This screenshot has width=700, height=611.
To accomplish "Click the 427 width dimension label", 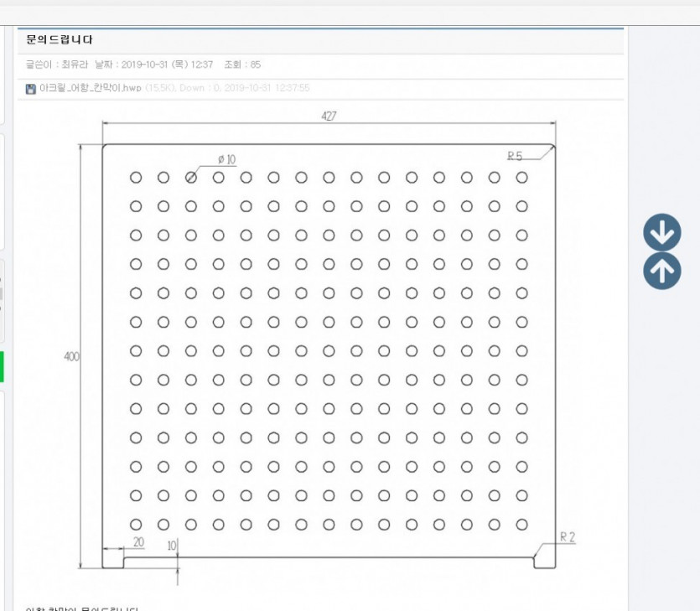I will click(329, 116).
